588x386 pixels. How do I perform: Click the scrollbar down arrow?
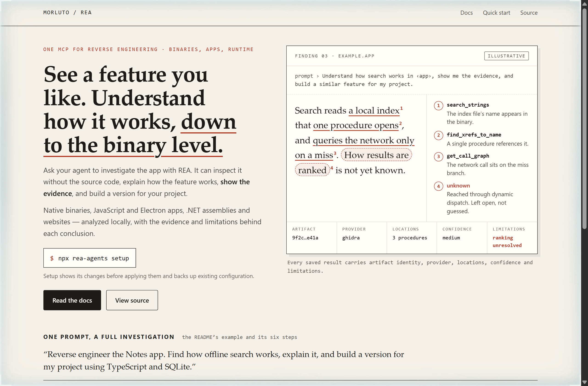pos(584,382)
